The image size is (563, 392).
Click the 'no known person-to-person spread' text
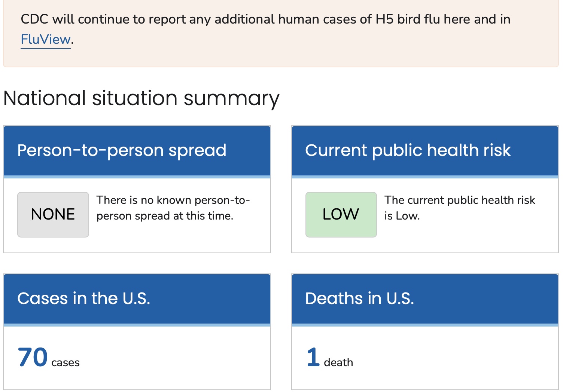click(x=173, y=208)
